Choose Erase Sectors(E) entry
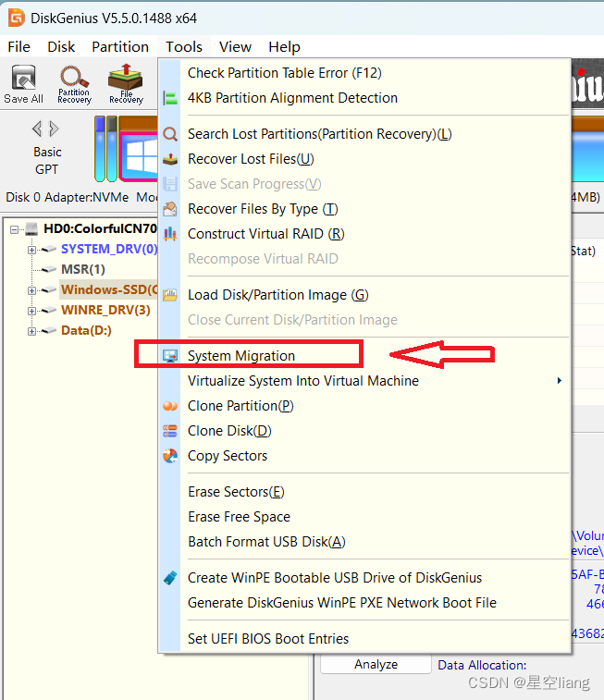The width and height of the screenshot is (604, 700). click(364, 492)
